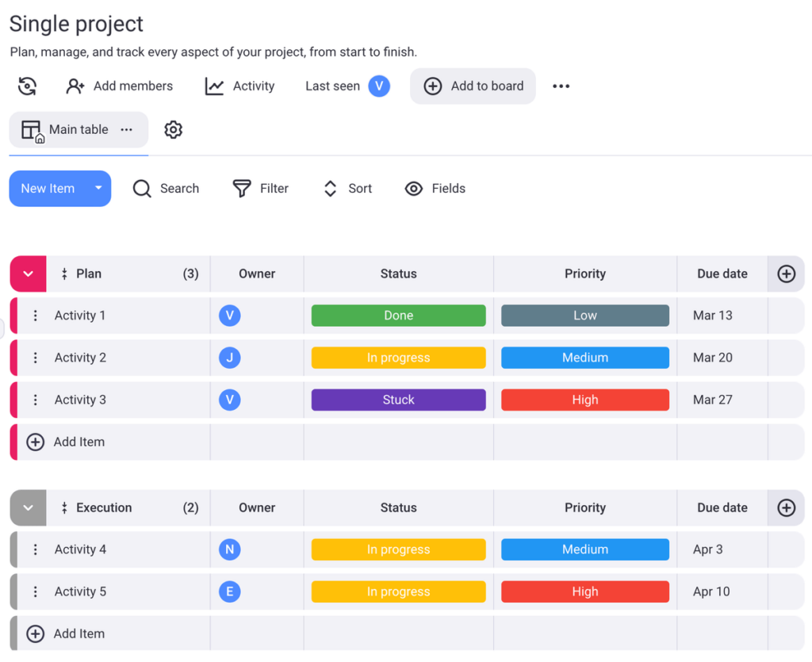The height and width of the screenshot is (662, 812).
Task: Select the High priority label on Activity 5
Action: (x=584, y=591)
